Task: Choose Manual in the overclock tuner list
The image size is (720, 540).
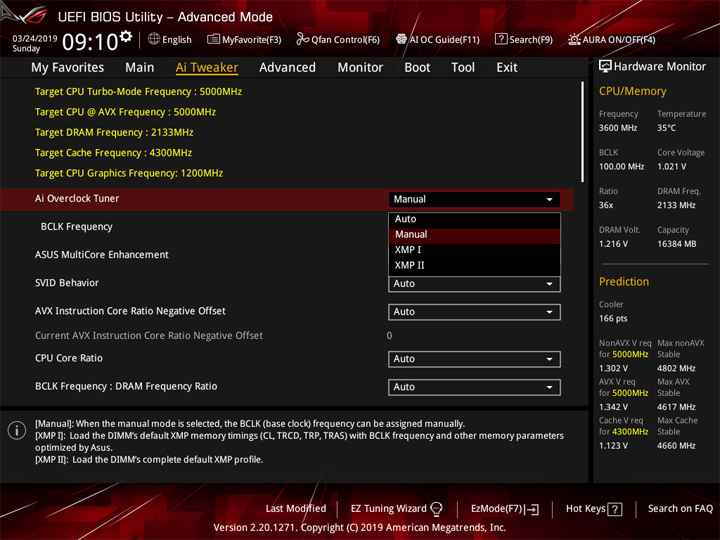Action: (x=474, y=235)
